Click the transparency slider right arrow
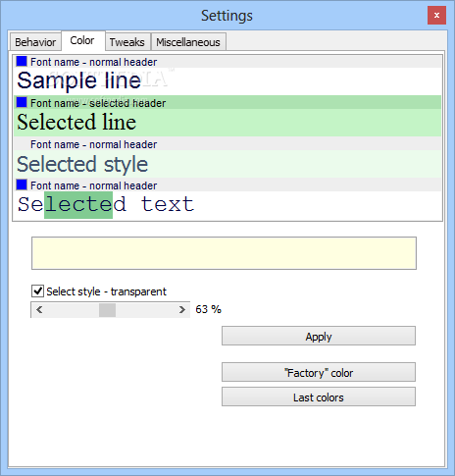The height and width of the screenshot is (476, 455). (181, 309)
